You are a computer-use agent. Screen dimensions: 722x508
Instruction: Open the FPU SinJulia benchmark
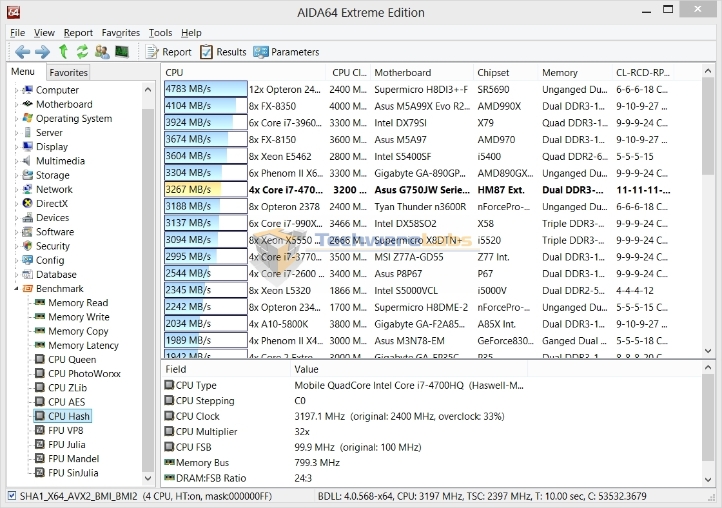point(73,473)
